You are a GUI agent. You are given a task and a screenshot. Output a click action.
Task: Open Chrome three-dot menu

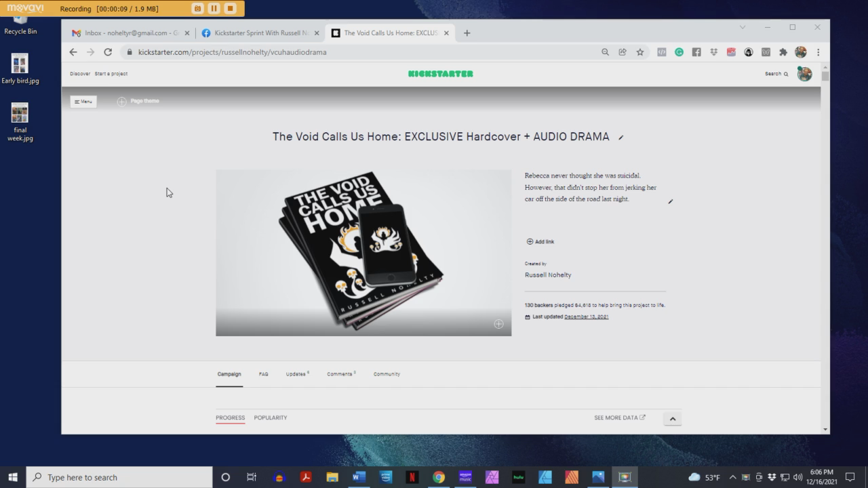pos(818,52)
